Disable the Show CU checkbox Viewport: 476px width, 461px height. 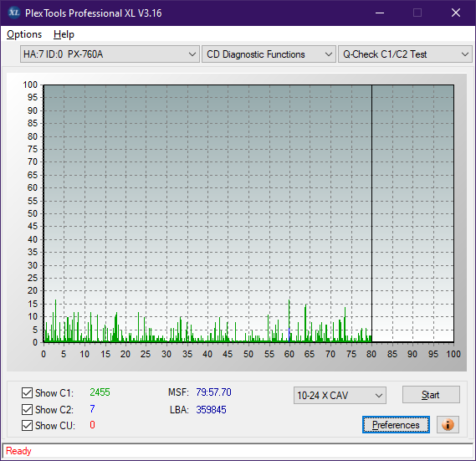coord(27,426)
